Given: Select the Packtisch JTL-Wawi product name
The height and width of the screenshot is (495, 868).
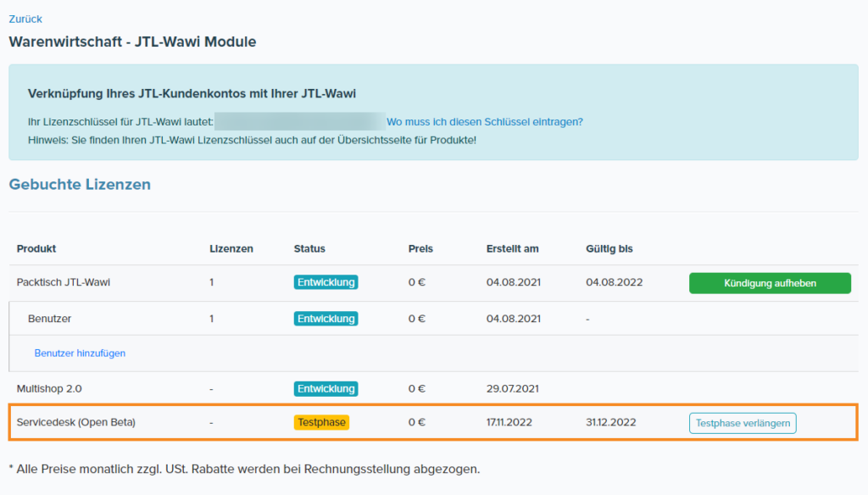Looking at the screenshot, I should [64, 282].
